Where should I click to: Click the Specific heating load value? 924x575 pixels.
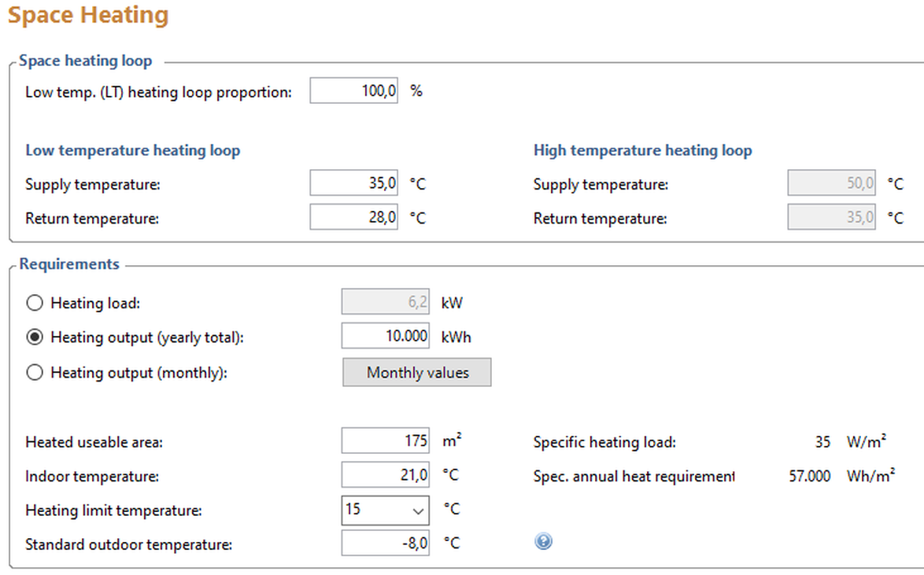click(822, 442)
